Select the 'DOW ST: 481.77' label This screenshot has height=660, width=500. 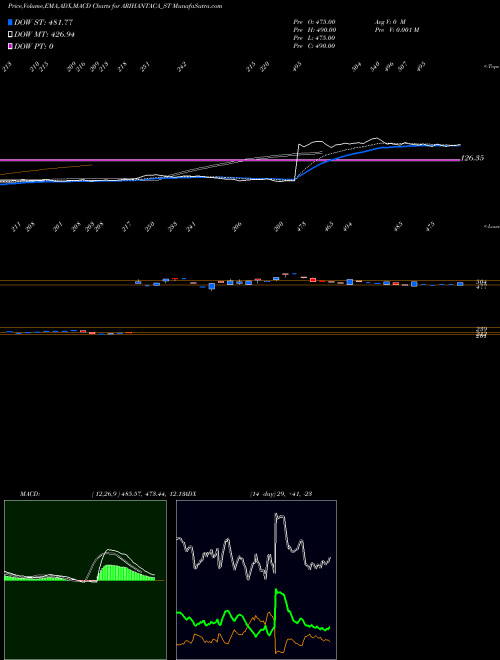pos(44,23)
